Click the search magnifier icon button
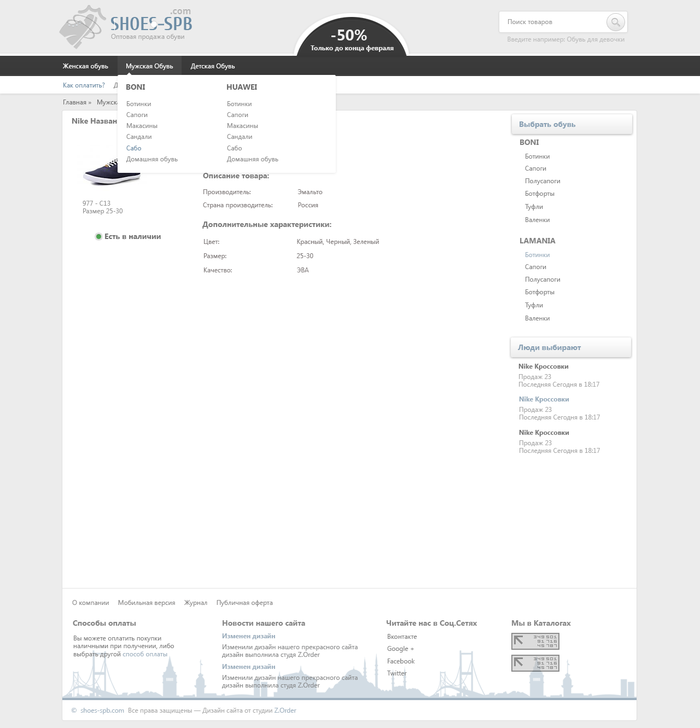The width and height of the screenshot is (700, 728). click(x=615, y=22)
